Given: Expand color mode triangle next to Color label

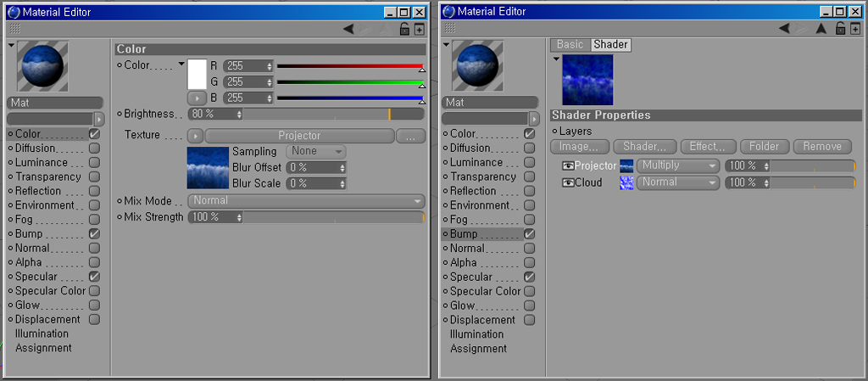Looking at the screenshot, I should (x=181, y=64).
